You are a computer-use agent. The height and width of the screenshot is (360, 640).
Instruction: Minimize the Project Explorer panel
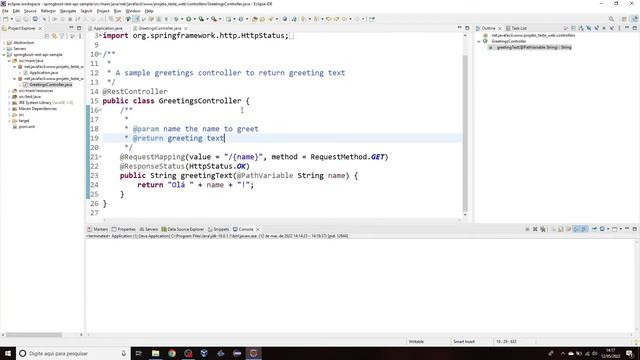[x=71, y=28]
